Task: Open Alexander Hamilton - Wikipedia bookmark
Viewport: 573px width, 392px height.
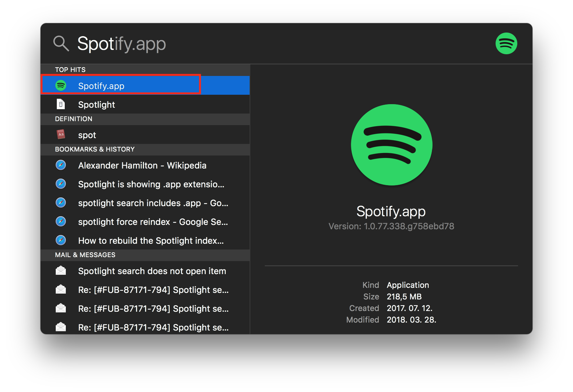Action: [x=145, y=165]
